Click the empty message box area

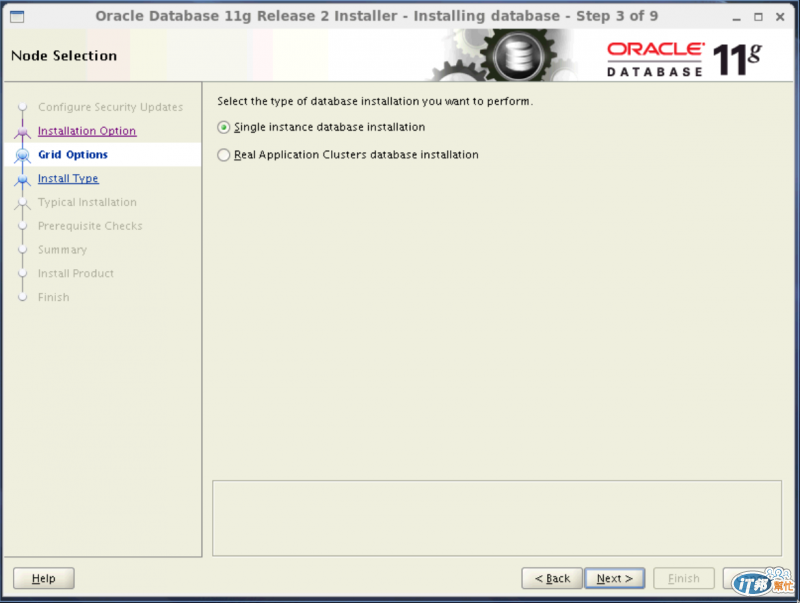tap(497, 518)
